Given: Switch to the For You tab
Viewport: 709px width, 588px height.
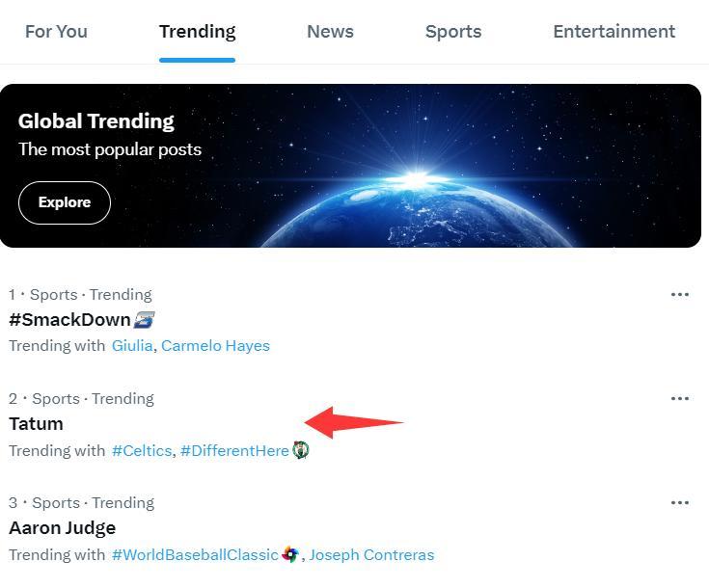Looking at the screenshot, I should point(56,32).
